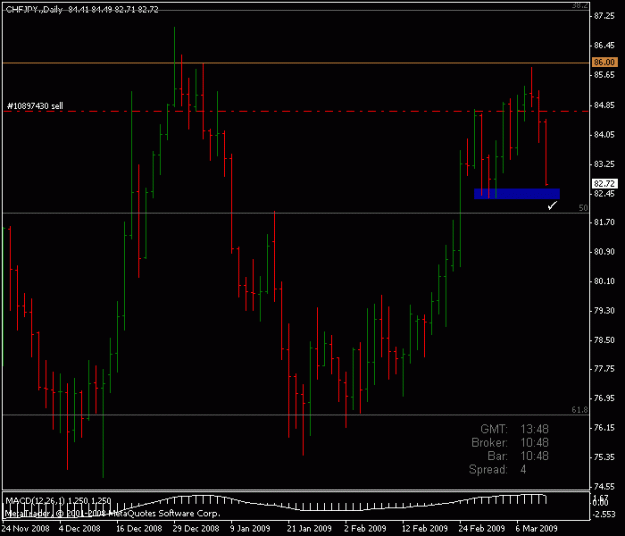Click the 9 Jan 2009 date label
Screen dimensions: 625x536
[x=250, y=528]
